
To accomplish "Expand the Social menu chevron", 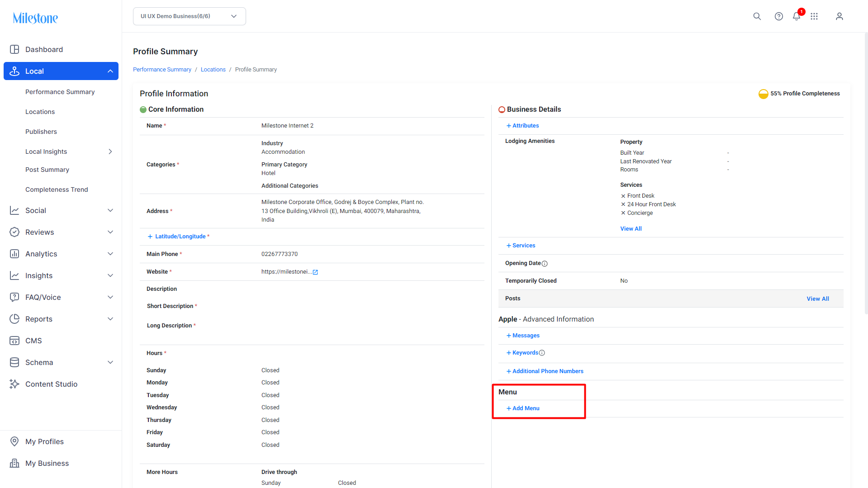I will [110, 210].
